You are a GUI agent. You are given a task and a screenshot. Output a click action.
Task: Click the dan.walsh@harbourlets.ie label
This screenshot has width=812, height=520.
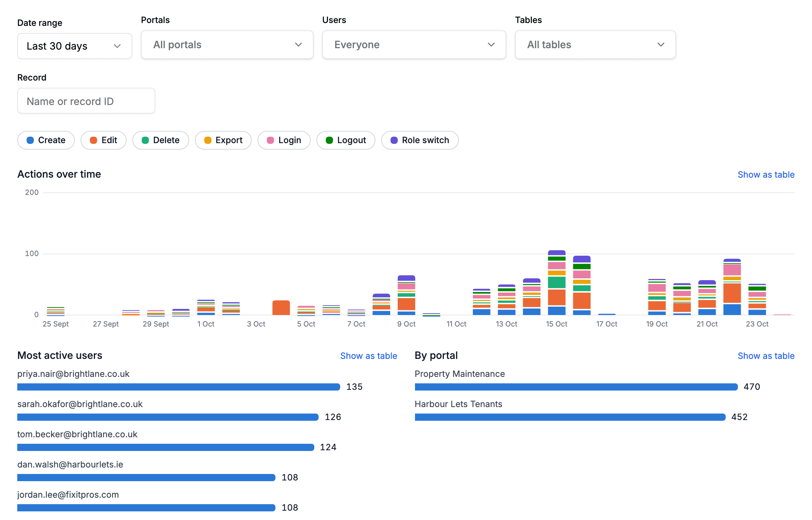point(70,465)
